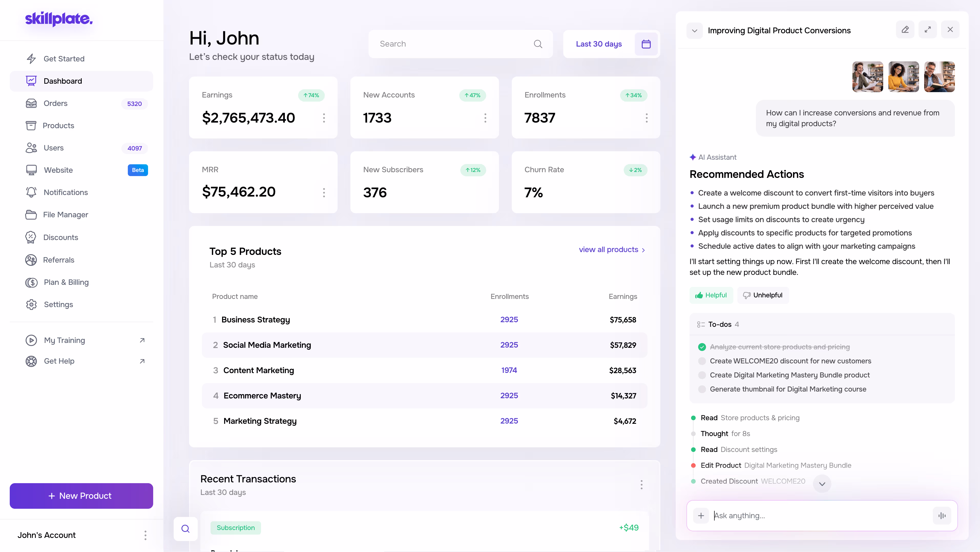Click the New Product button
Viewport: 980px width, 552px height.
click(x=81, y=496)
